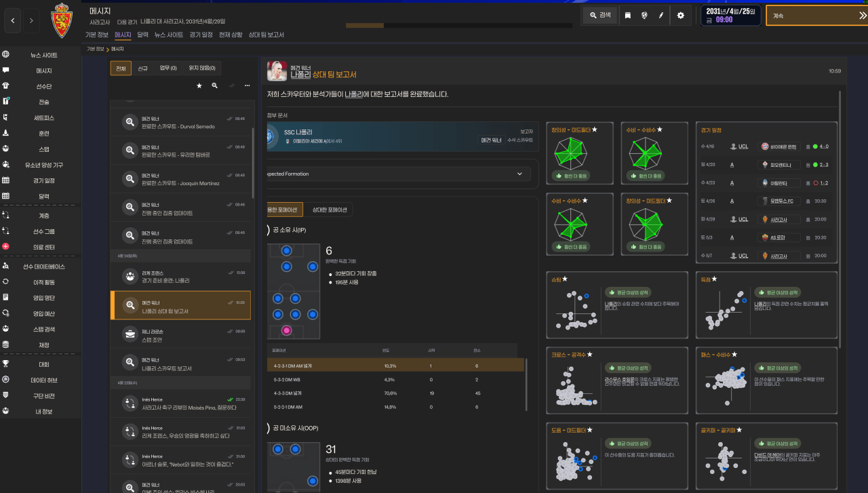The width and height of the screenshot is (868, 493).
Task: Go forward using the right arrow button
Action: coord(31,21)
